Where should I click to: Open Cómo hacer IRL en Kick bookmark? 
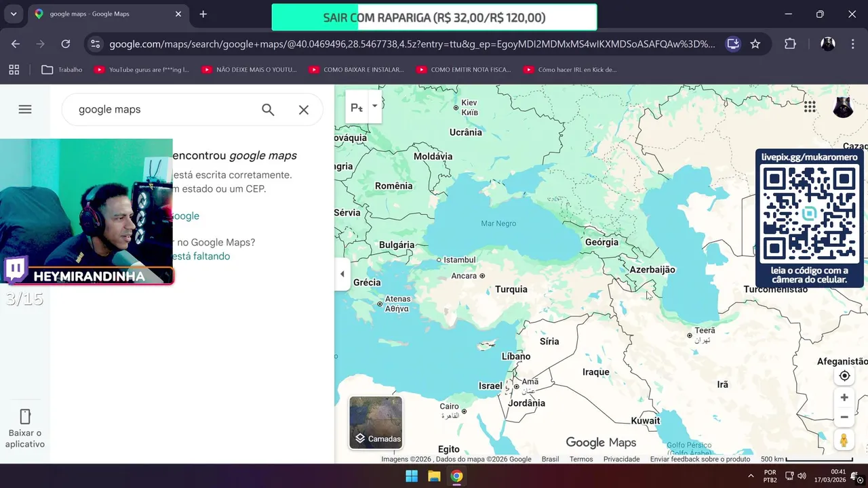(x=571, y=69)
